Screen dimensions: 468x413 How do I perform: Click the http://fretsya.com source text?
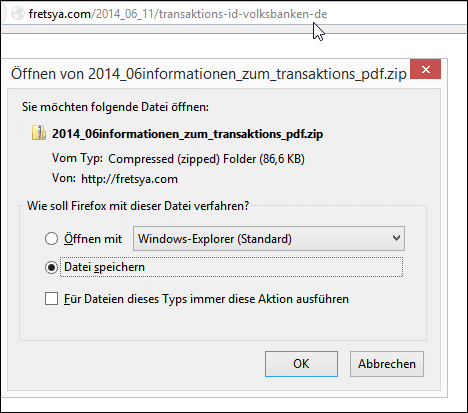pyautogui.click(x=129, y=179)
